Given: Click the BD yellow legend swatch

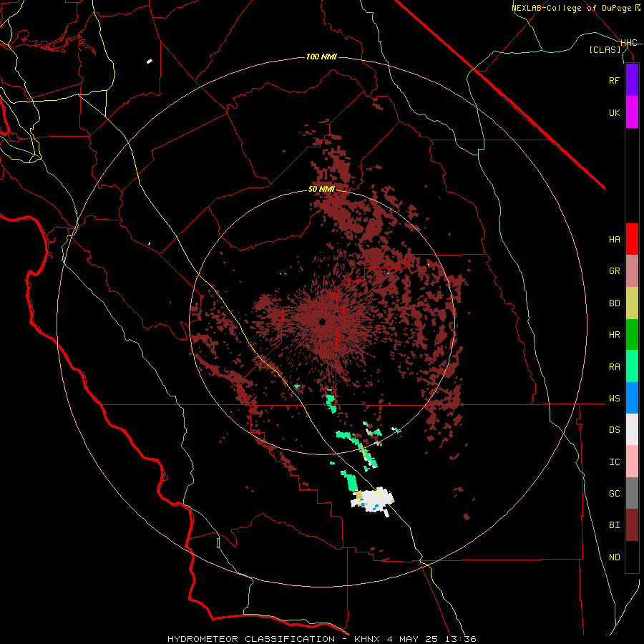Looking at the screenshot, I should click(632, 303).
